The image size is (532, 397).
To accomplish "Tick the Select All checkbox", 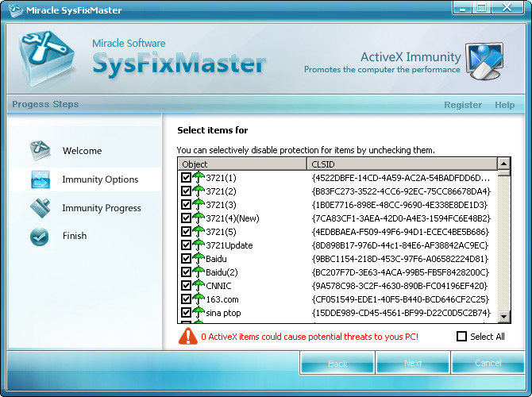I will click(462, 337).
